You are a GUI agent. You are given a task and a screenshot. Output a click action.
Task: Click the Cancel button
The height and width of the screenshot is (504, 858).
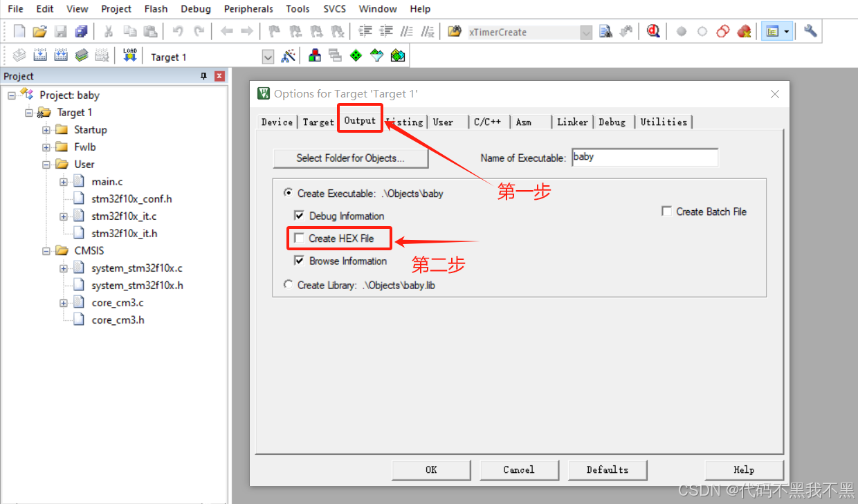pos(519,470)
